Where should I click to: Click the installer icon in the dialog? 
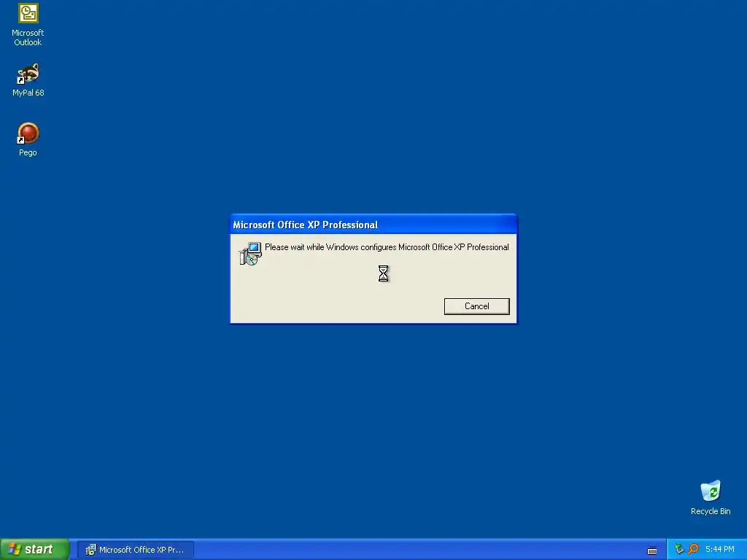click(250, 254)
